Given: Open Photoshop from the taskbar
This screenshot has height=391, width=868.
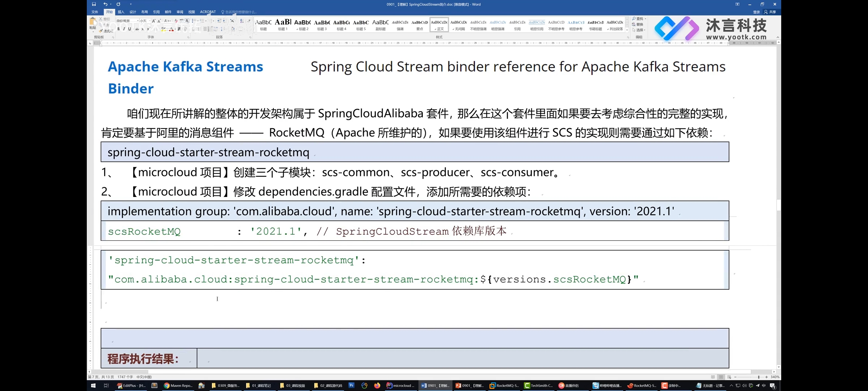Looking at the screenshot, I should pos(352,386).
